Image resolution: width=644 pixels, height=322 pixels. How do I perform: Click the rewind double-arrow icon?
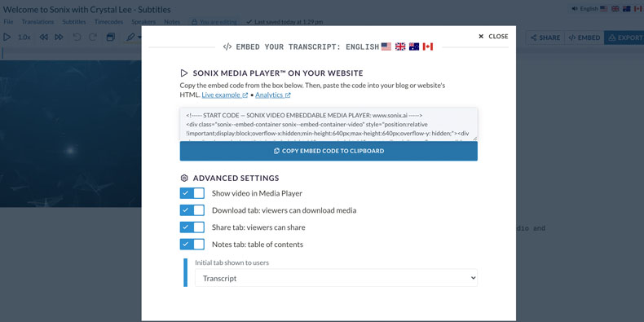pos(43,37)
